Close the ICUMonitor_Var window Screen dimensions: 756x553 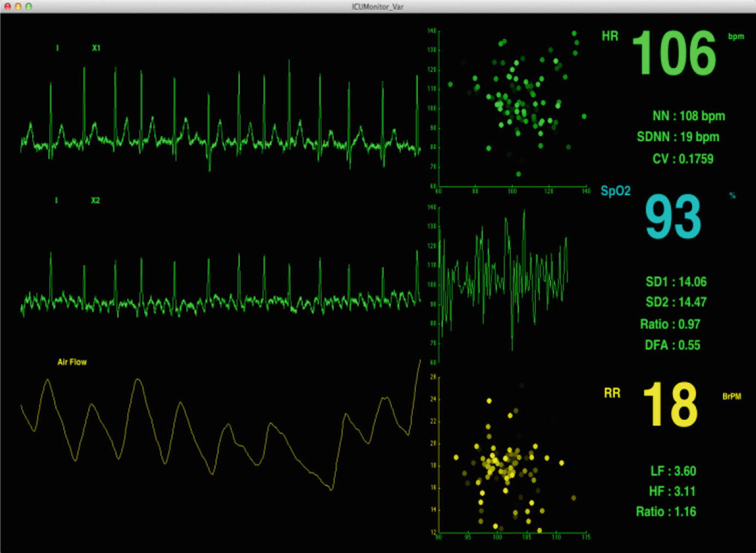[x=8, y=7]
